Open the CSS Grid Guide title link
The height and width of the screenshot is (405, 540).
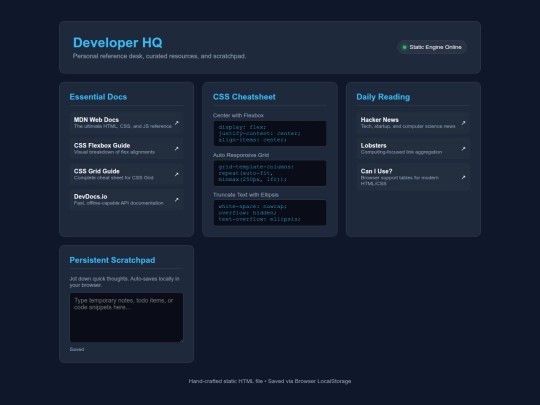(96, 171)
